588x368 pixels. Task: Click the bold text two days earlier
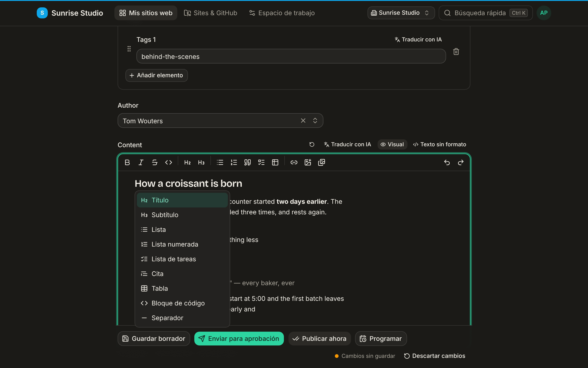coord(302,201)
